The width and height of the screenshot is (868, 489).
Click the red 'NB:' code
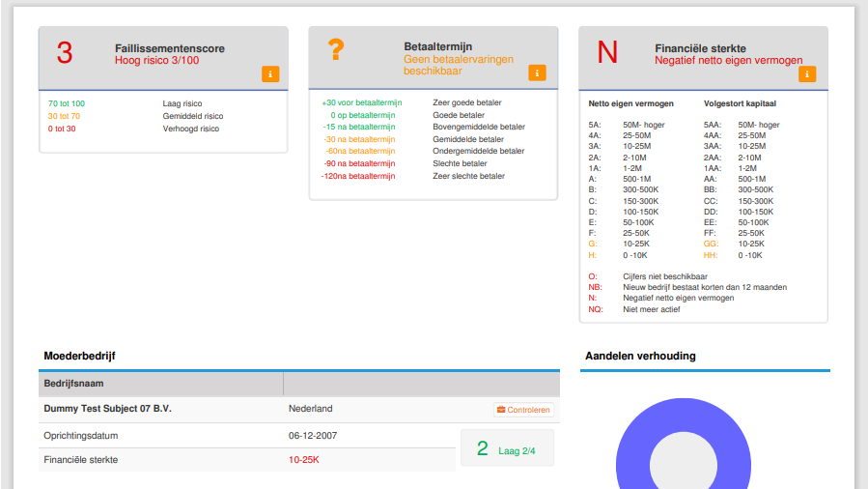595,287
